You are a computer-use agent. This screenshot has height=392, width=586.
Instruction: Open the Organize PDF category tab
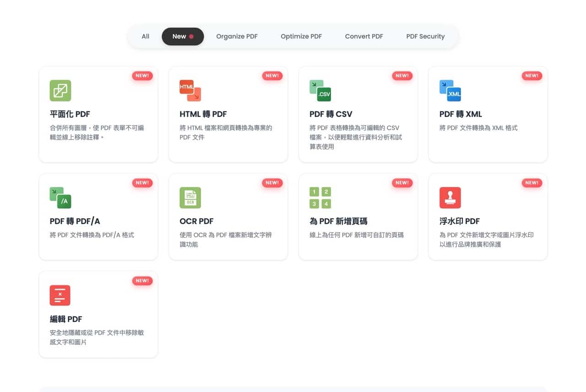(x=237, y=36)
